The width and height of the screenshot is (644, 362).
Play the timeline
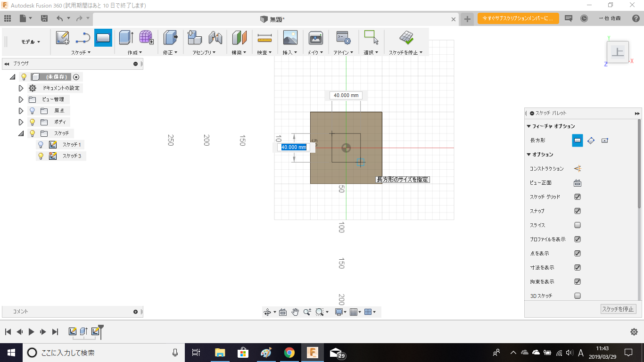click(x=31, y=332)
